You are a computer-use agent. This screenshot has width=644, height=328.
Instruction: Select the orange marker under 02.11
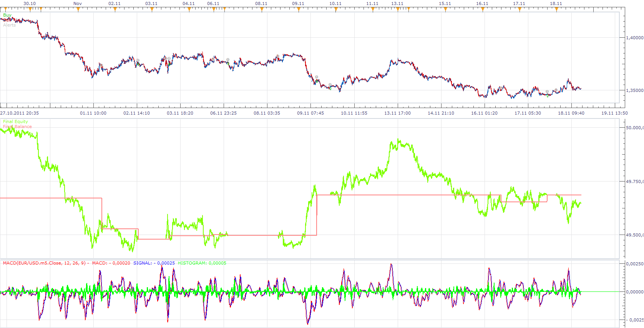[115, 9]
